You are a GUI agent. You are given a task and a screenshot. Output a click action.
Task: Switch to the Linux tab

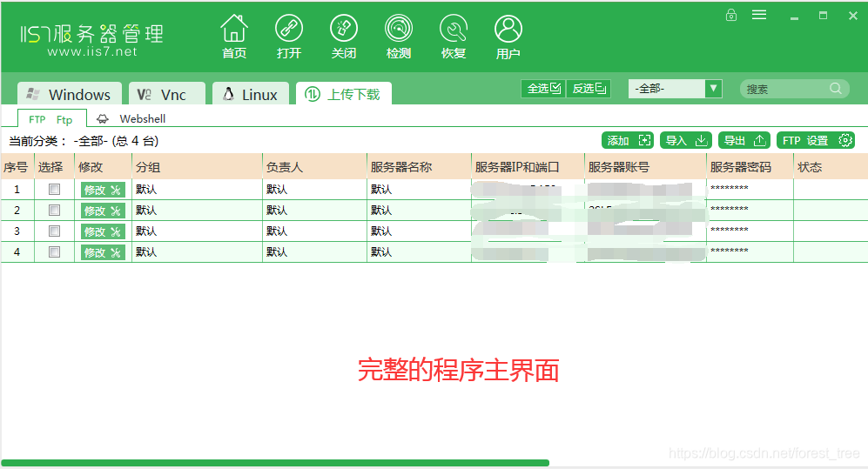(x=251, y=94)
